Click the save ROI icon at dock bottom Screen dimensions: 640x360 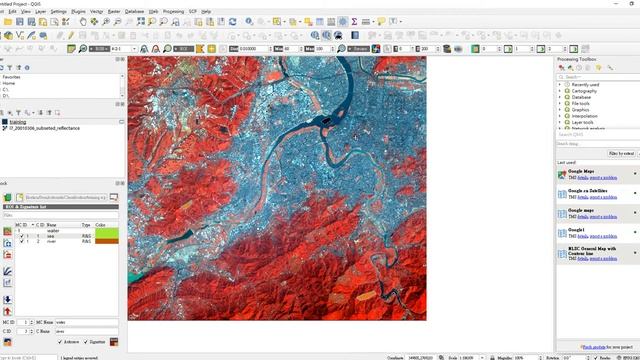coord(114,342)
